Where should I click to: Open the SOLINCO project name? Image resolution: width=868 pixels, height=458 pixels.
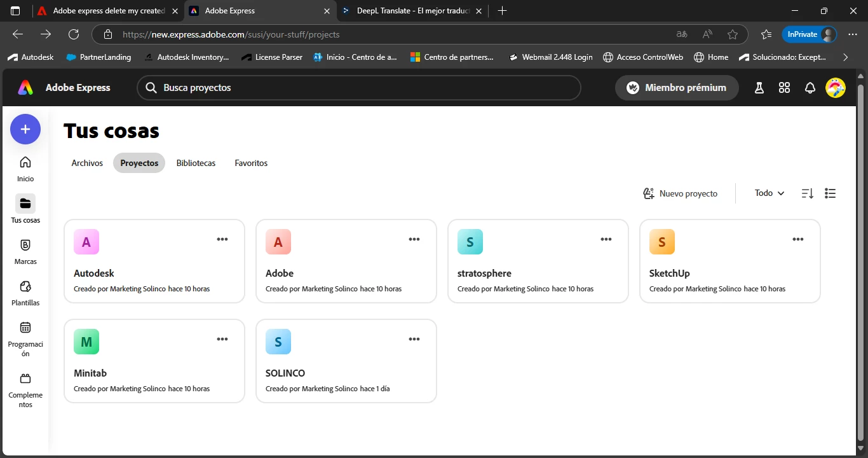[285, 373]
